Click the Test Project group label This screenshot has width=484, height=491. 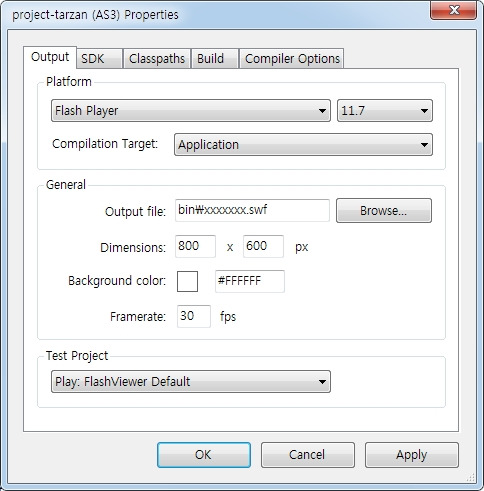click(x=77, y=356)
